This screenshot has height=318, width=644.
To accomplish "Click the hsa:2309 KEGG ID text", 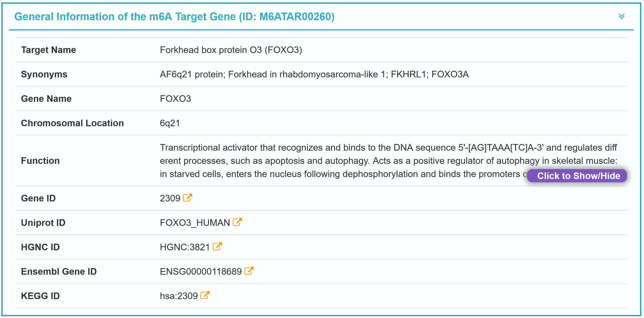I will click(x=179, y=296).
